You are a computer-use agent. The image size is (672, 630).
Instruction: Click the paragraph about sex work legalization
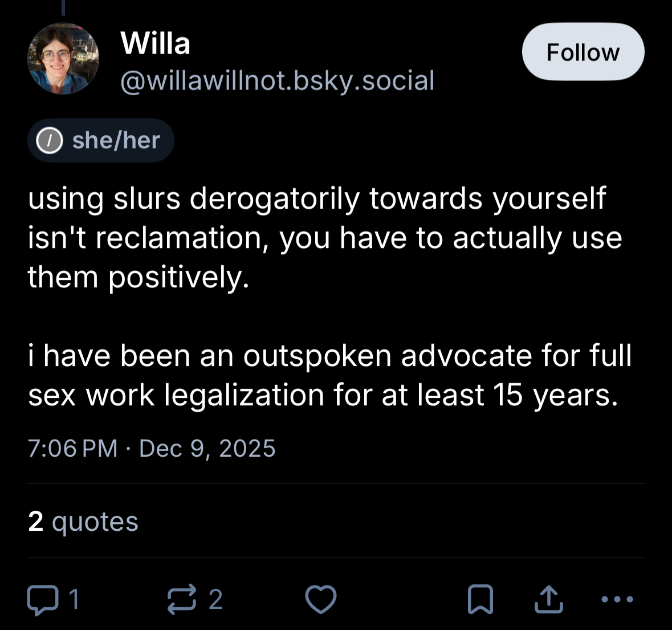pos(329,375)
